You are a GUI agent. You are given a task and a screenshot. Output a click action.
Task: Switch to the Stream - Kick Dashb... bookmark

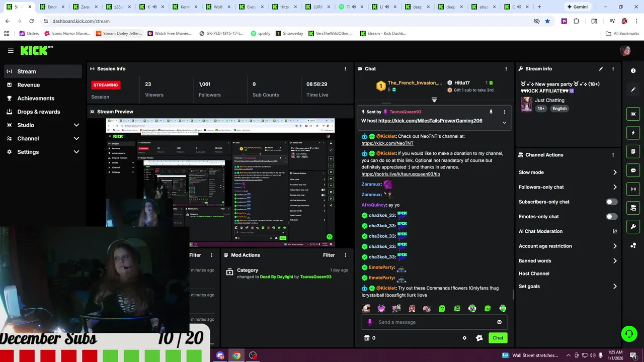click(383, 34)
